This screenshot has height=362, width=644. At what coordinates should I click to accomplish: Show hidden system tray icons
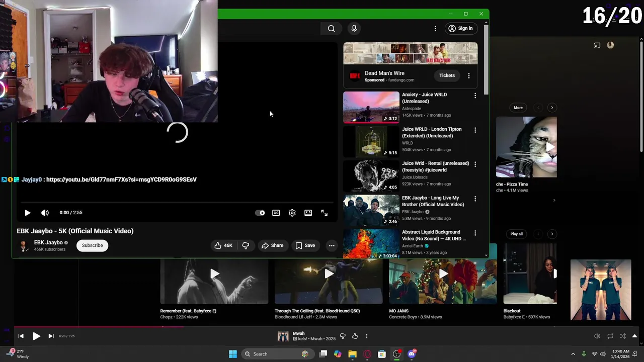point(573,354)
